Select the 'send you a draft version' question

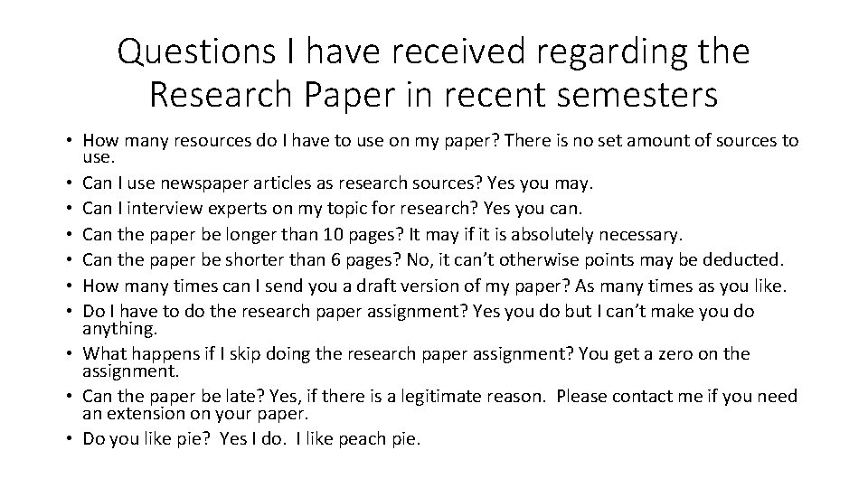click(x=298, y=286)
